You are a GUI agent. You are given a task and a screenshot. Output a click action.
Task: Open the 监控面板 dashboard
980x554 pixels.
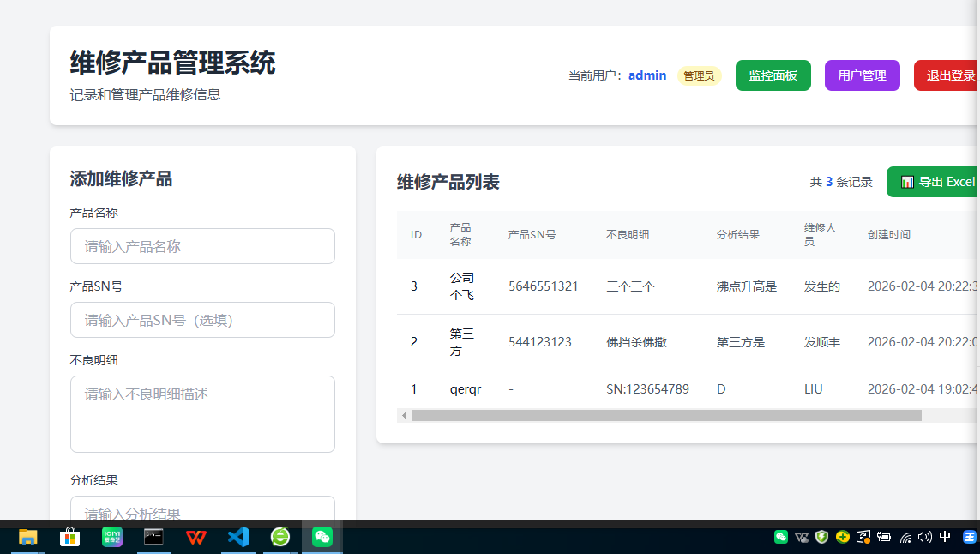click(x=773, y=75)
